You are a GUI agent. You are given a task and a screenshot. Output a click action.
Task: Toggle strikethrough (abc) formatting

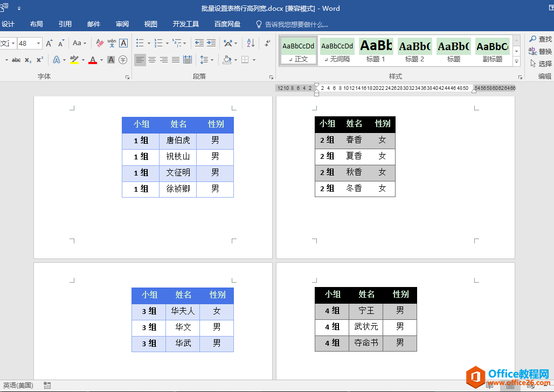(x=16, y=60)
